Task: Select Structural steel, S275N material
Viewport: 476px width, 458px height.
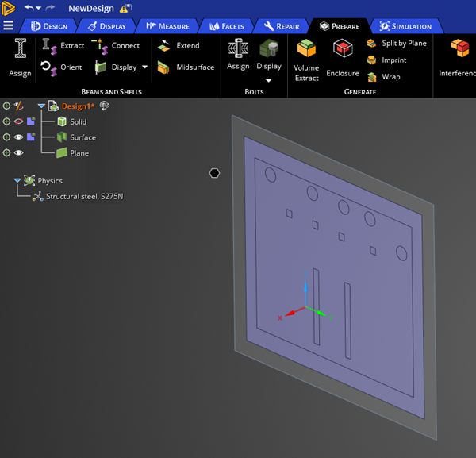Action: click(x=84, y=196)
